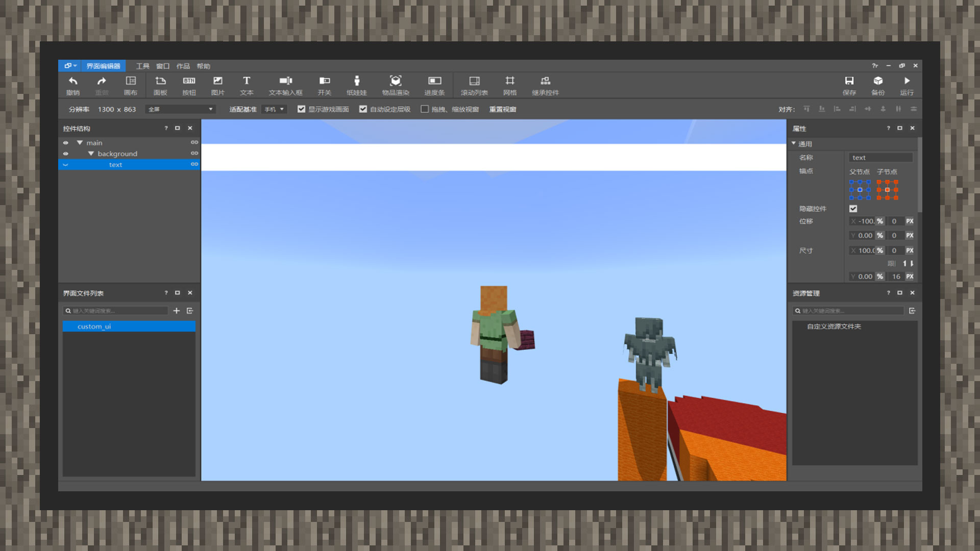Click search box in 界面文件列表

pyautogui.click(x=116, y=311)
